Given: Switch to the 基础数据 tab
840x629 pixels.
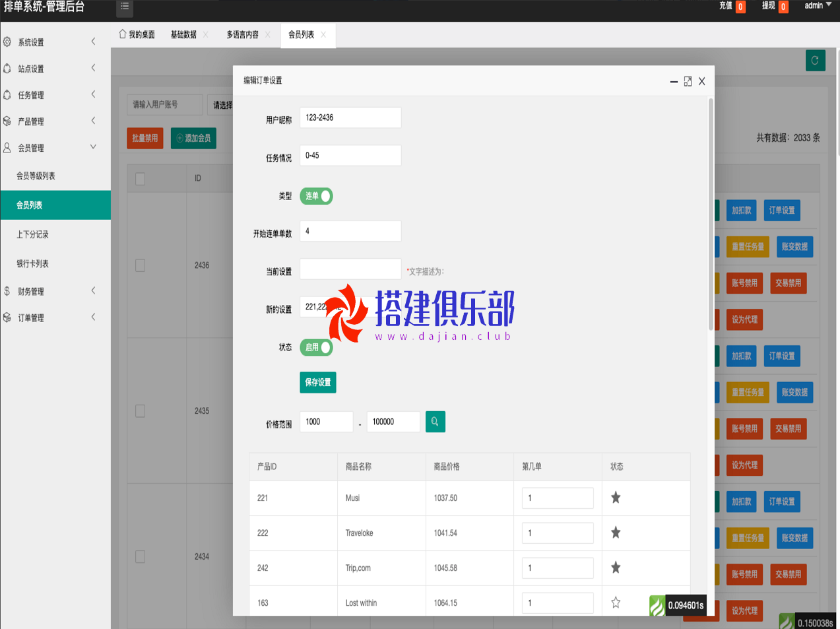Looking at the screenshot, I should point(183,35).
